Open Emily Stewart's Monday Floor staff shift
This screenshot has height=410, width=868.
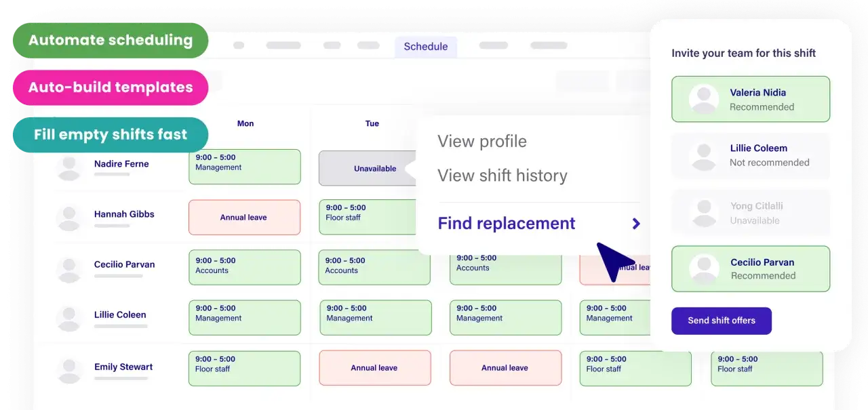coord(244,368)
